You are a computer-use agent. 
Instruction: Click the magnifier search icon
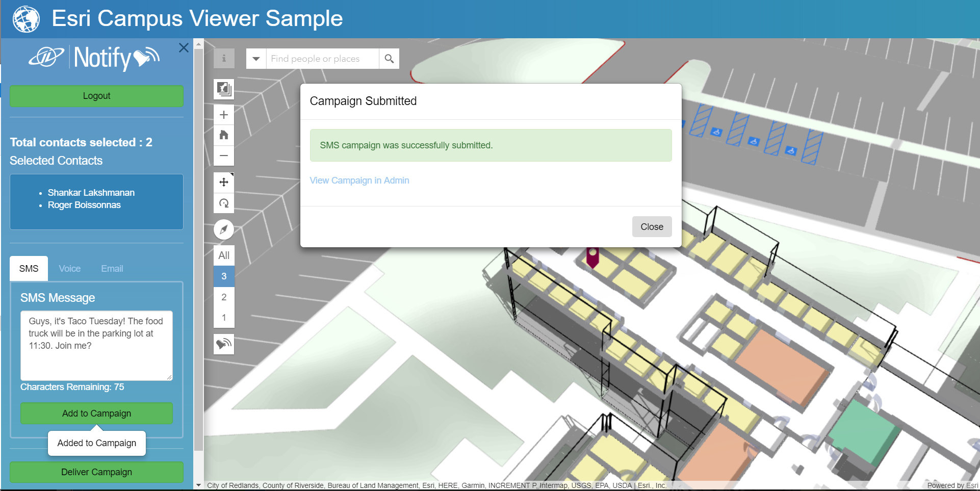(x=389, y=59)
